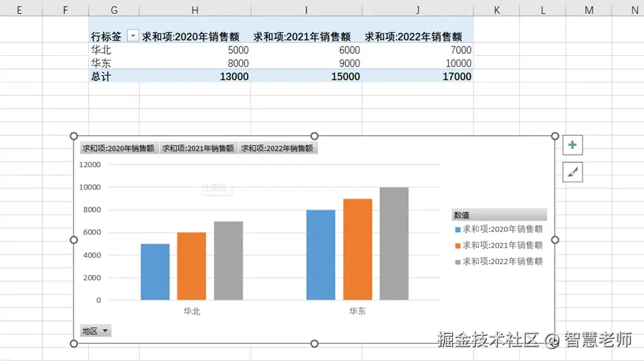The width and height of the screenshot is (644, 361).
Task: Select column header L
Action: click(x=543, y=10)
